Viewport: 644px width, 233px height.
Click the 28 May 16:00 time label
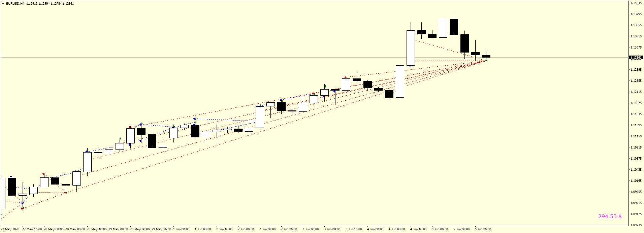97,229
